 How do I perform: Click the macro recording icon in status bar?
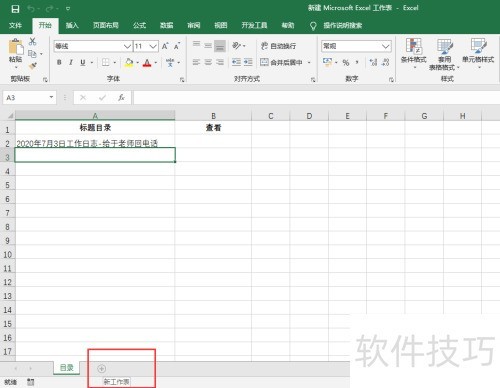tap(30, 382)
